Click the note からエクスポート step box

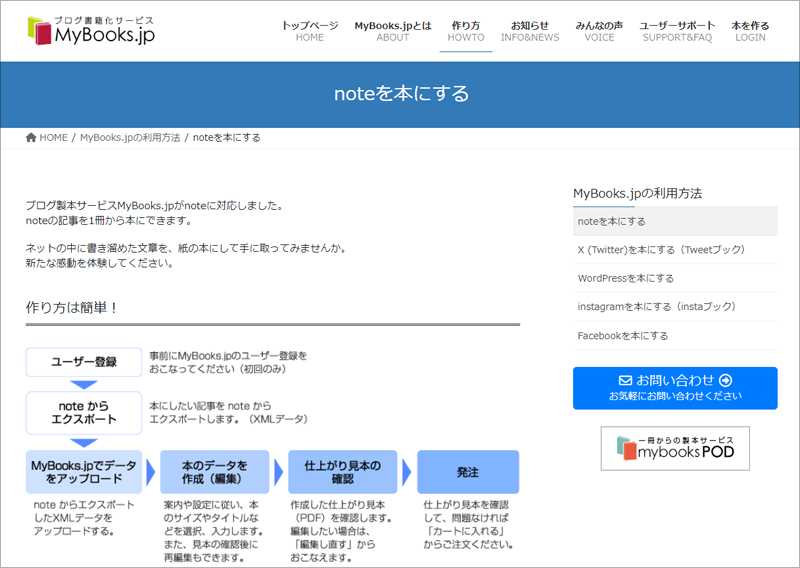click(x=84, y=413)
